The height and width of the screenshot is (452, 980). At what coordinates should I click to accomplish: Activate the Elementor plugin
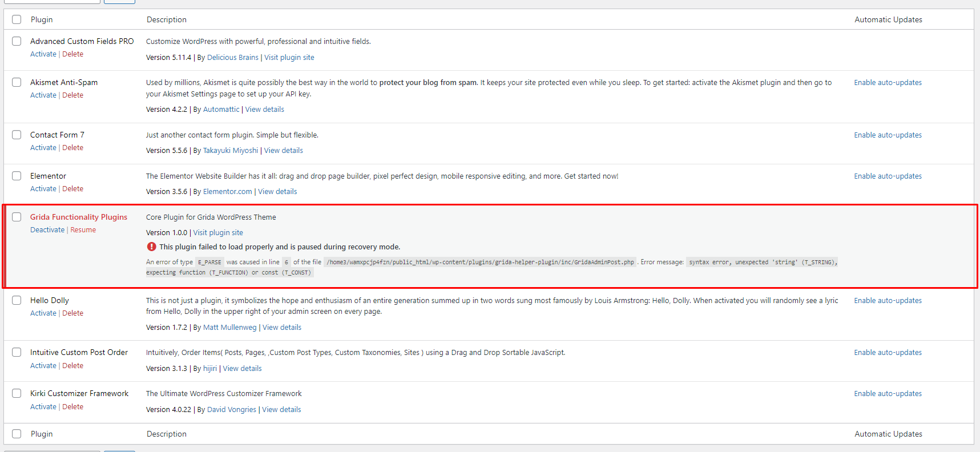43,189
